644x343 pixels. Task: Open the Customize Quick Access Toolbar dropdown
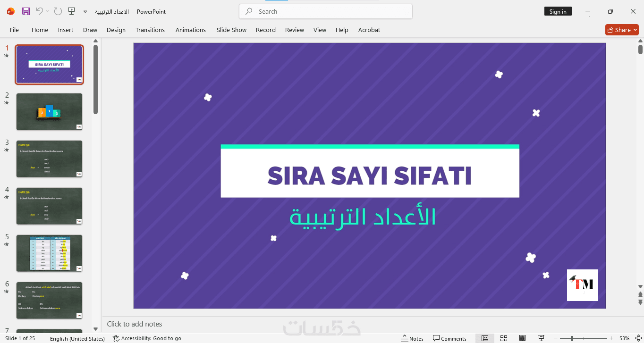tap(85, 11)
